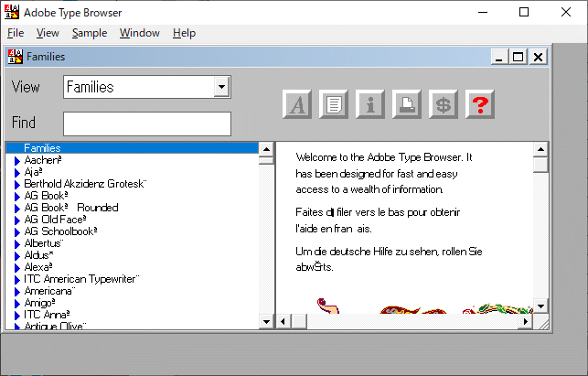Image resolution: width=588 pixels, height=376 pixels.
Task: Click the dollar sign pricing toolbar button
Action: tap(444, 104)
